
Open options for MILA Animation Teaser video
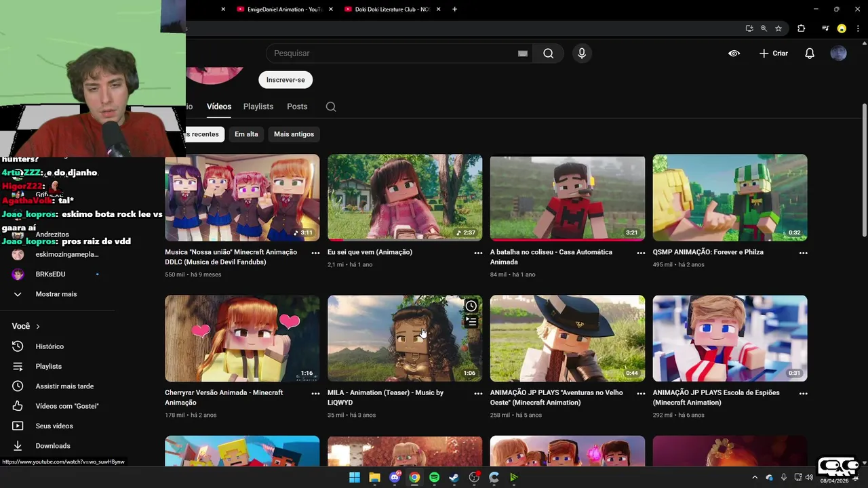pyautogui.click(x=478, y=393)
